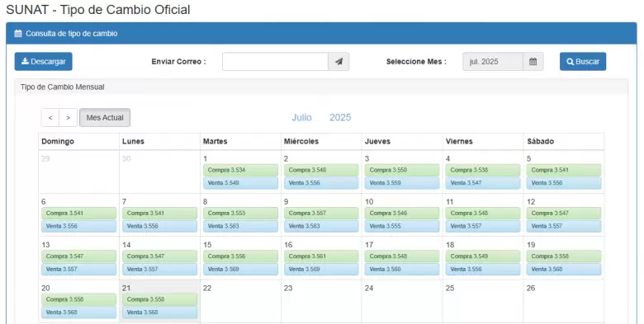Click the Julio month title
The image size is (644, 324).
click(x=302, y=118)
